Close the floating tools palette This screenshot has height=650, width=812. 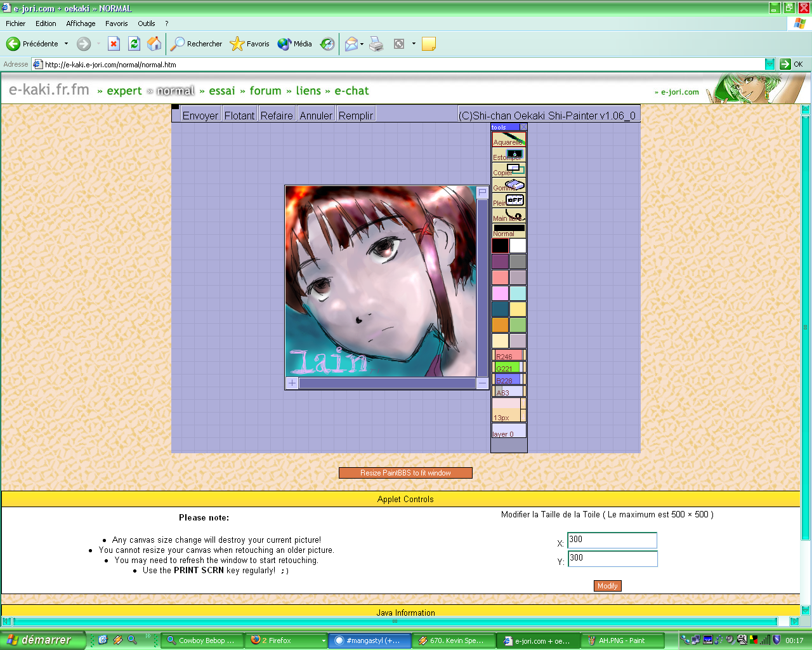[523, 127]
